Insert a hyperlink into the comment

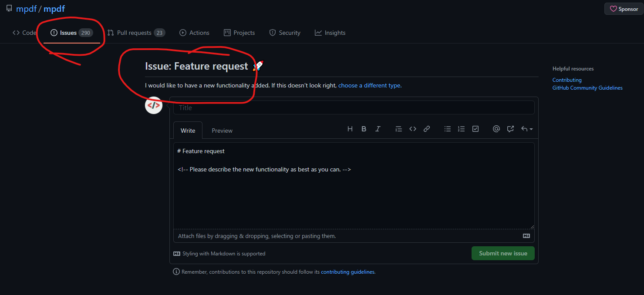[426, 129]
